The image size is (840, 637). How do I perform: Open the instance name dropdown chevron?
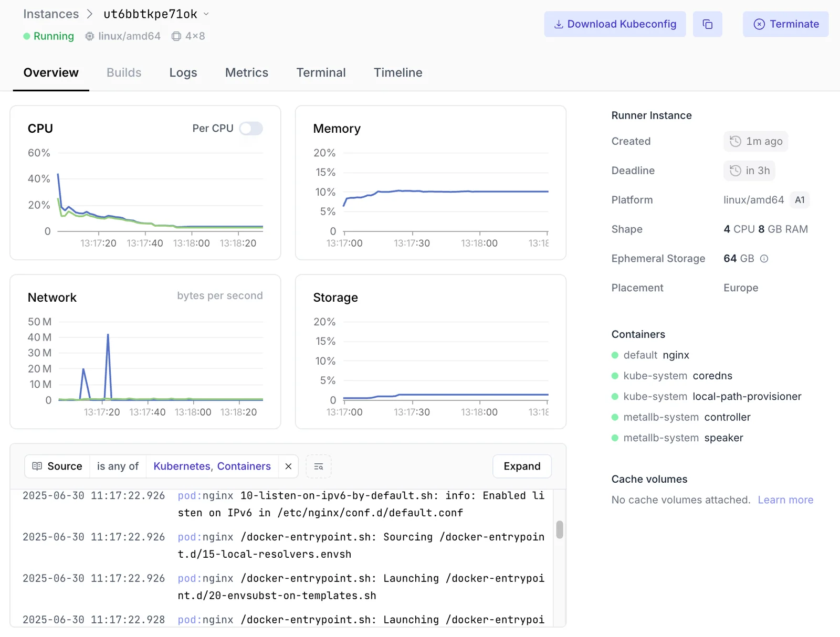point(206,14)
